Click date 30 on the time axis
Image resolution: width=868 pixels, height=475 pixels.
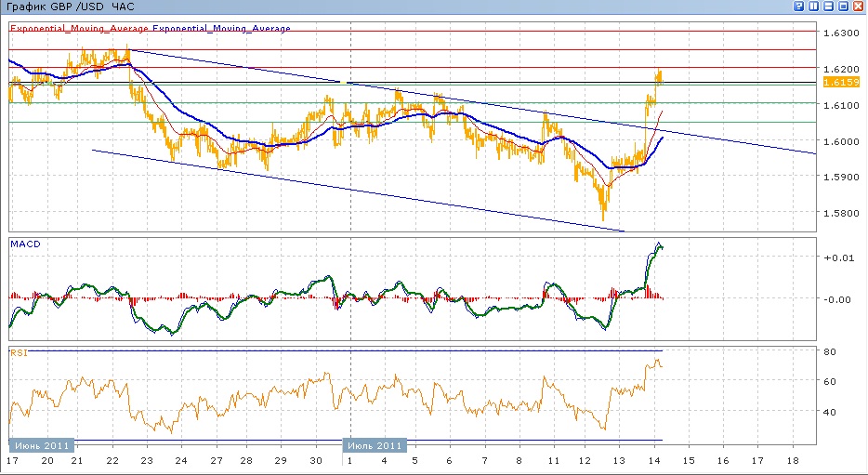click(316, 460)
